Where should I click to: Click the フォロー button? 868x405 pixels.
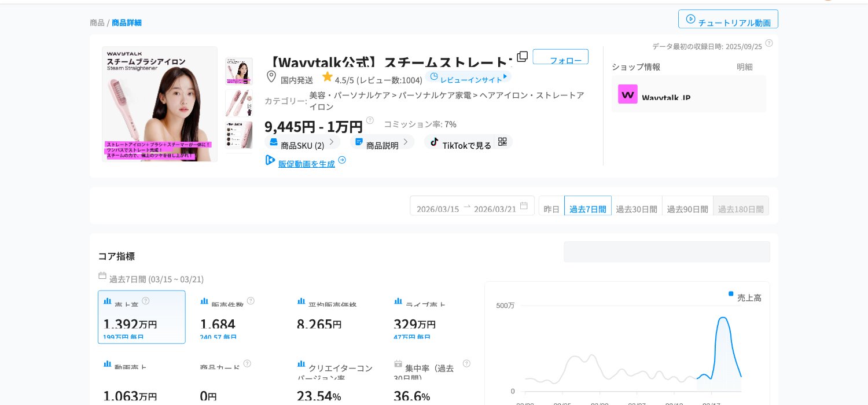pyautogui.click(x=561, y=57)
